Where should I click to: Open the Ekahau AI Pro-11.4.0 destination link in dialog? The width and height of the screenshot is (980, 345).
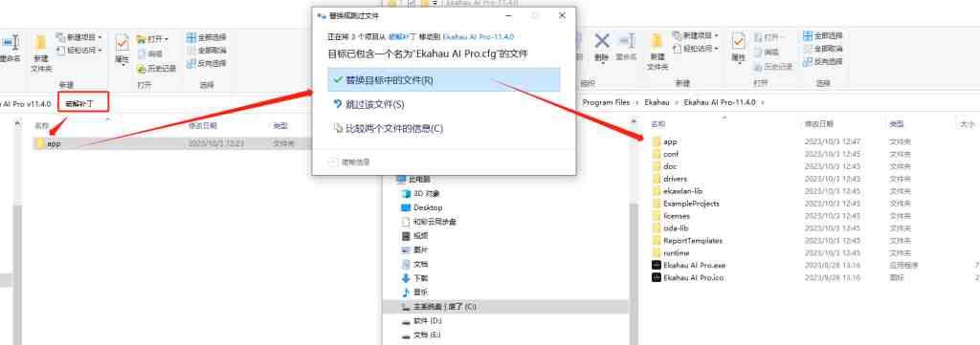479,37
